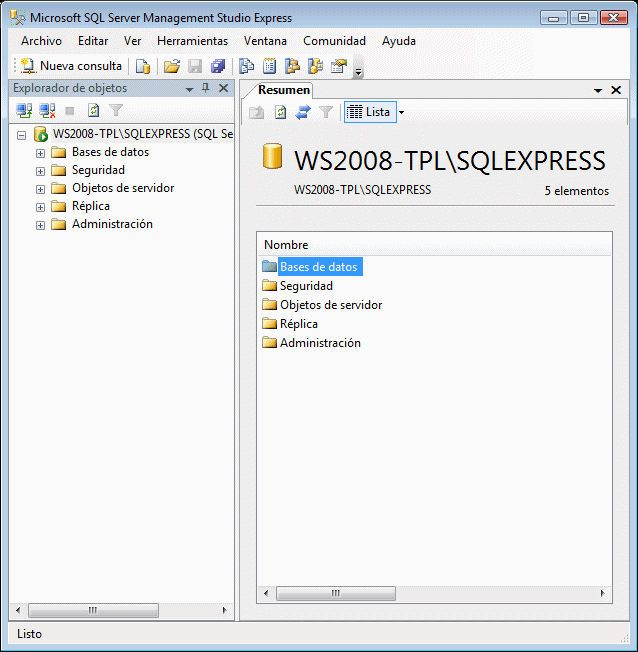Image resolution: width=638 pixels, height=652 pixels.
Task: Select Administración in object explorer tree
Action: 112,224
